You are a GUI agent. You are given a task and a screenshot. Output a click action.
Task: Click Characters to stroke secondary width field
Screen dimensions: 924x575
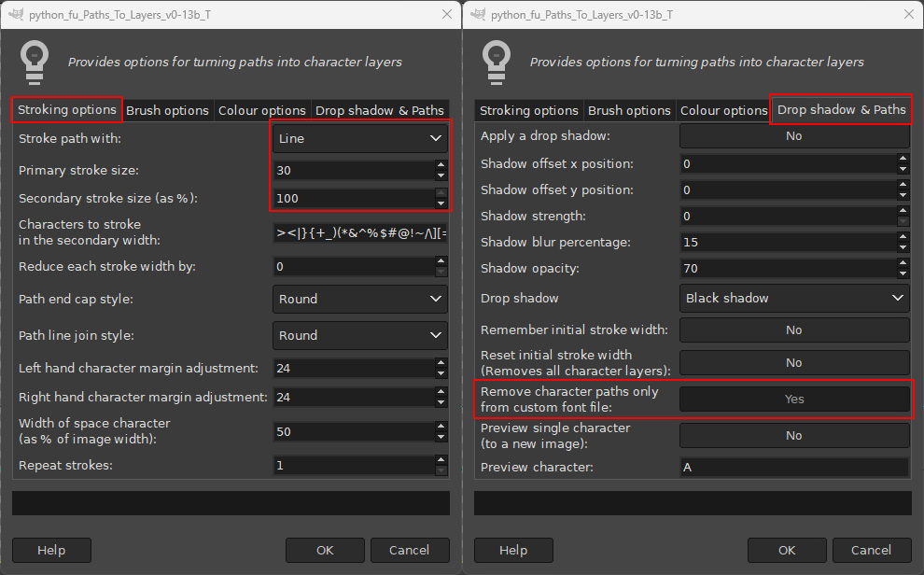tap(360, 232)
